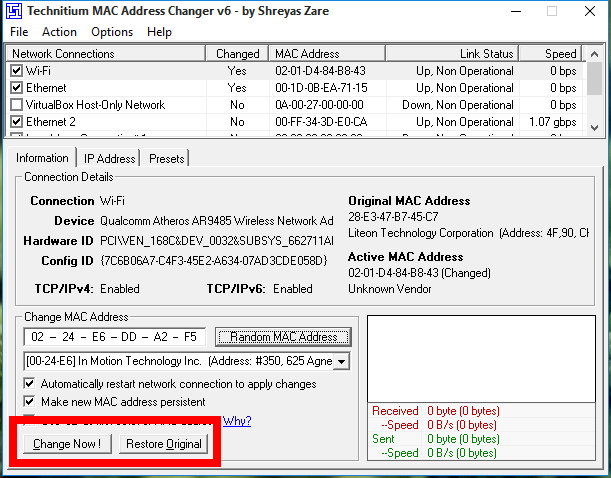Viewport: 611px width, 478px height.
Task: Check the VirtualBox Host-Only Network checkbox
Action: (x=16, y=105)
